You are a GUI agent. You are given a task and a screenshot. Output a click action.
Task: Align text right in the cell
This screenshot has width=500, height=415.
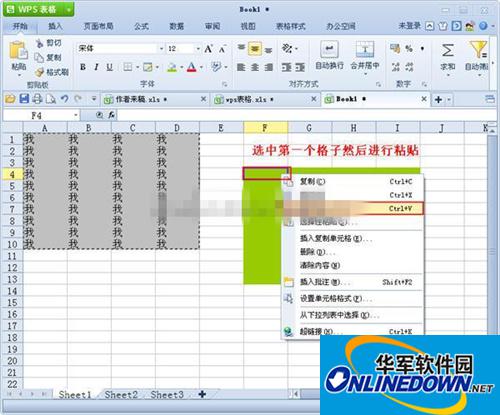click(268, 68)
